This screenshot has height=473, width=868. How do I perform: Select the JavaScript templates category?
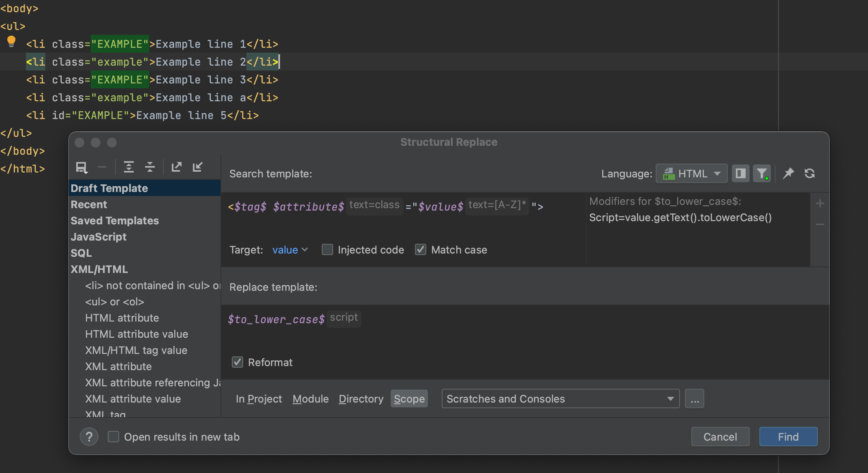click(145, 237)
